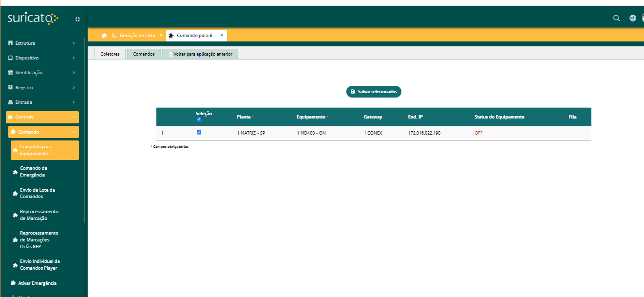Screen dimensions: 644x297
Task: Click the Dispositivo device icon
Action: (10, 58)
